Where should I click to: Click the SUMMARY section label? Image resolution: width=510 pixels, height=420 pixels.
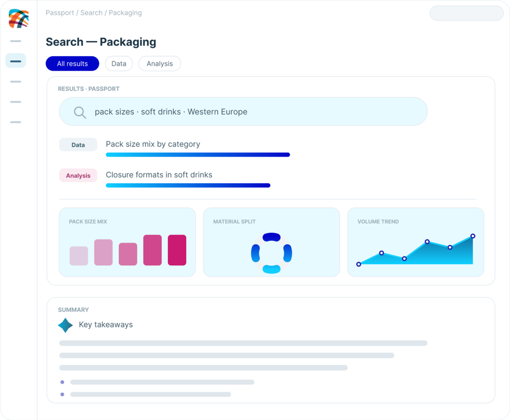(74, 310)
